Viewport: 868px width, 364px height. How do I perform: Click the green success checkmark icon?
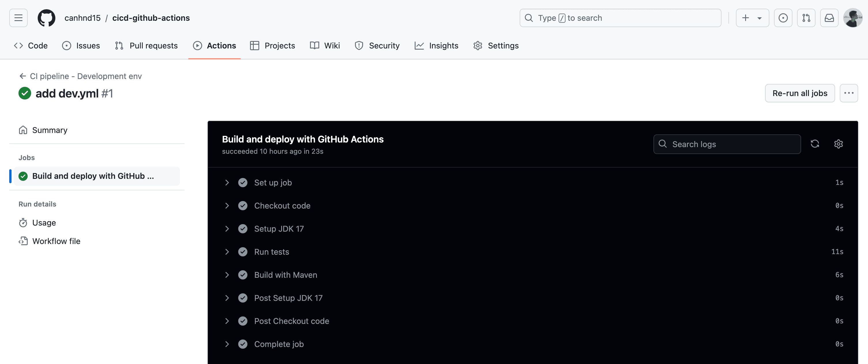coord(24,93)
